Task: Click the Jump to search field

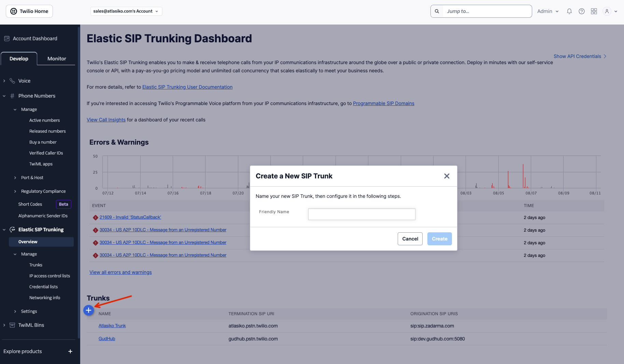Action: coord(487,11)
